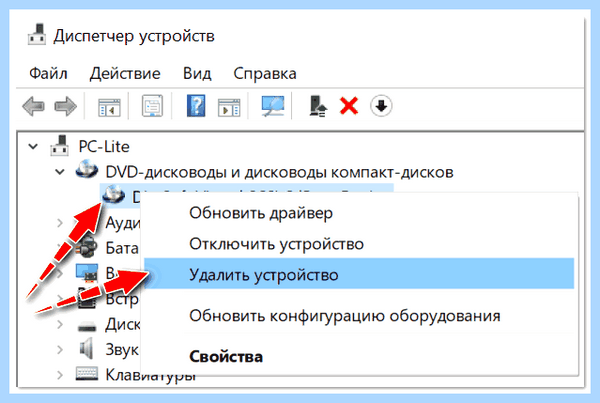Click the round down-arrow toolbar icon
Viewport: 600px width, 403px height.
click(381, 106)
